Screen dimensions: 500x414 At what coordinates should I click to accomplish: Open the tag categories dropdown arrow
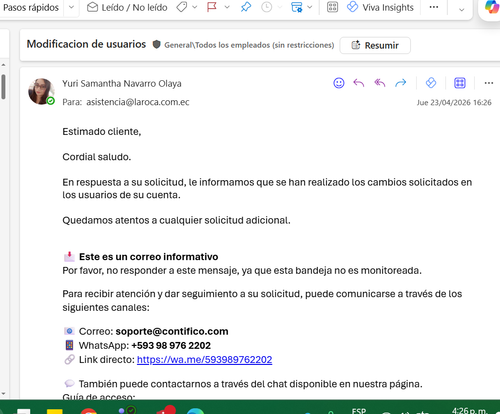click(x=195, y=7)
